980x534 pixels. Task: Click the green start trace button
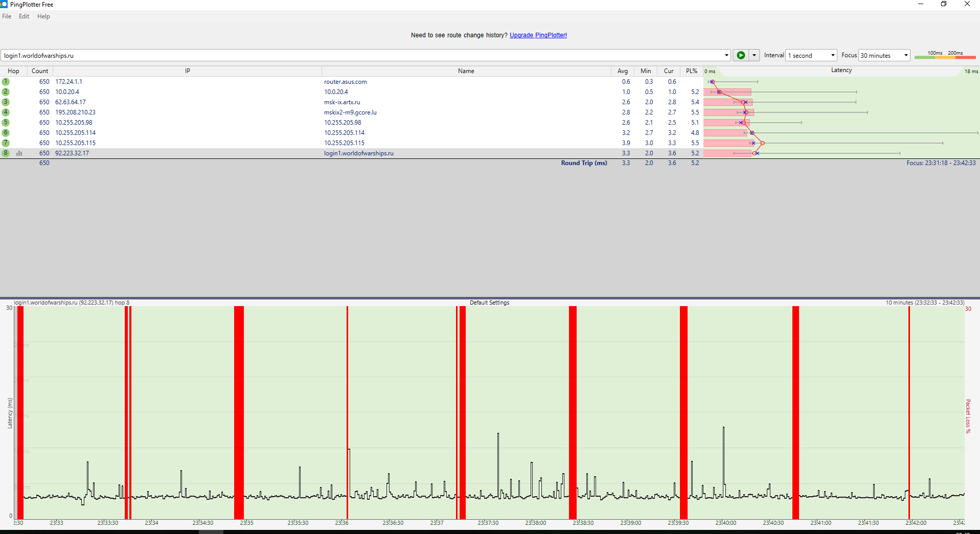click(740, 55)
